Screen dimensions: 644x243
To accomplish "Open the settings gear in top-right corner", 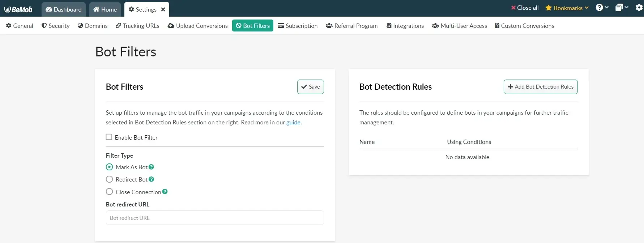I will click(x=639, y=8).
